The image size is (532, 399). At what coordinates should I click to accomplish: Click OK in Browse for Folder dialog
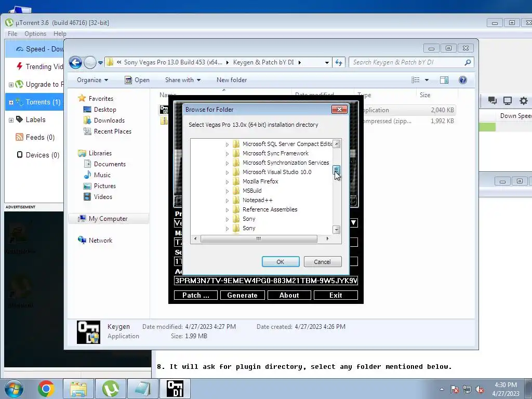280,262
